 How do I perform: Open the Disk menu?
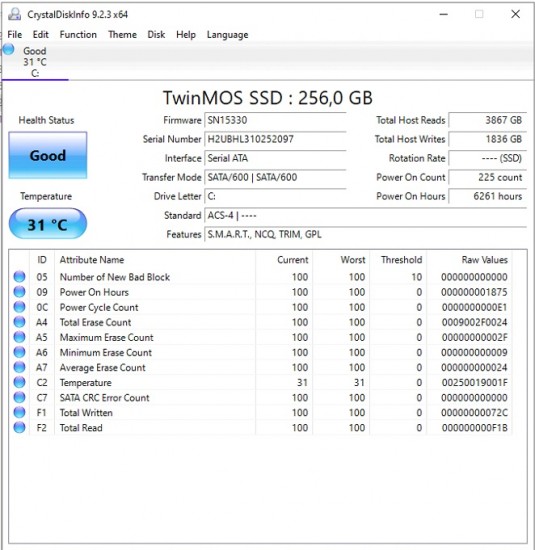click(156, 35)
